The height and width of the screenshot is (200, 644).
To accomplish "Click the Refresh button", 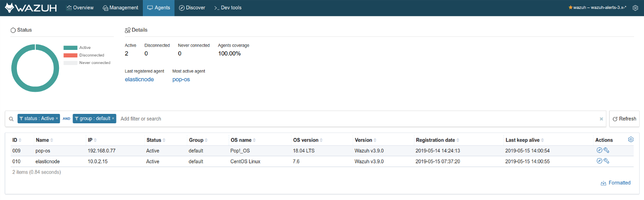I will (624, 119).
